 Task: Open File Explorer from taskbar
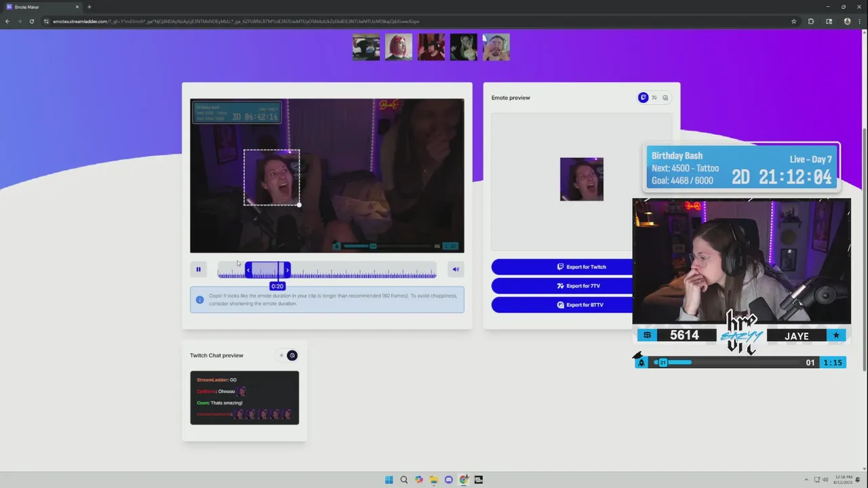coord(433,480)
